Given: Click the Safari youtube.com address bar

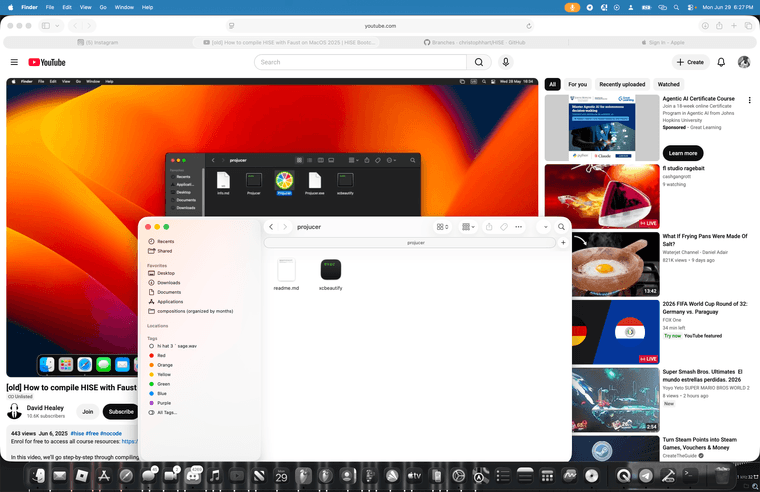Looking at the screenshot, I should point(380,26).
